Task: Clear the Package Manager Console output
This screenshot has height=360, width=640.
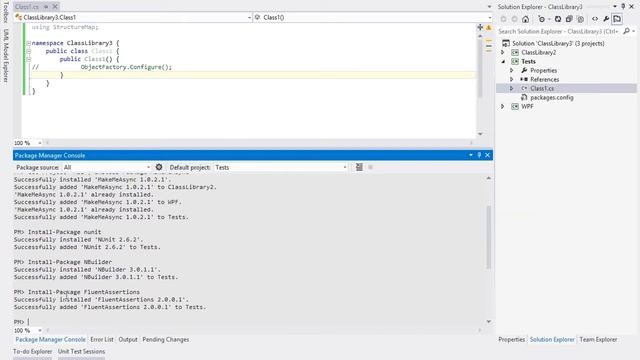Action: [x=359, y=167]
